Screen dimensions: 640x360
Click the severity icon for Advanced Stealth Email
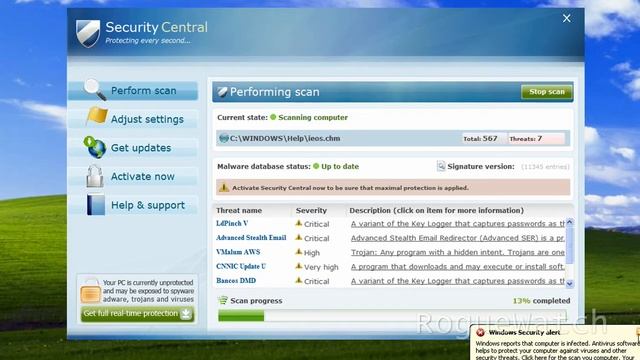tap(299, 238)
